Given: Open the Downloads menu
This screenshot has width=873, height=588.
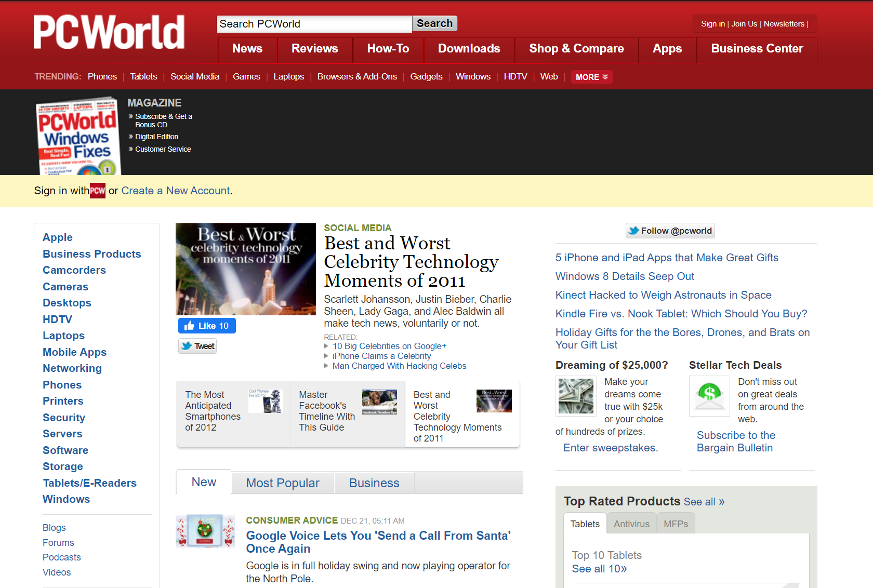Looking at the screenshot, I should (469, 49).
